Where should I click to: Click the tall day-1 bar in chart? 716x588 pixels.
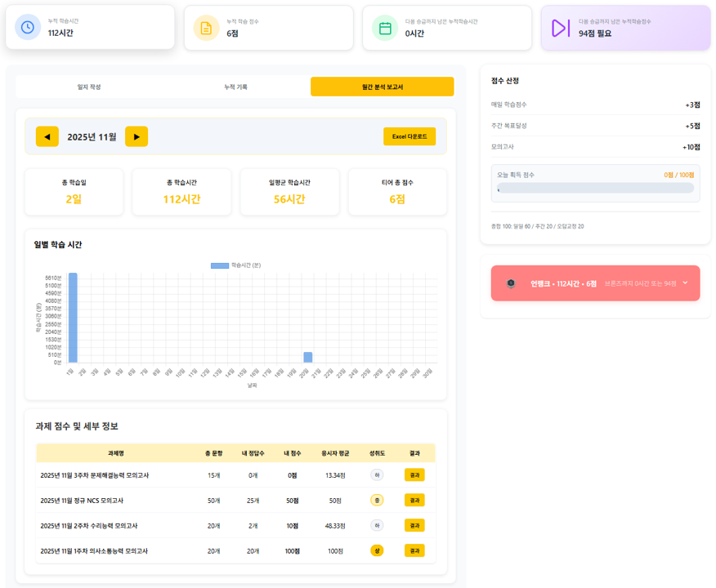(x=73, y=318)
